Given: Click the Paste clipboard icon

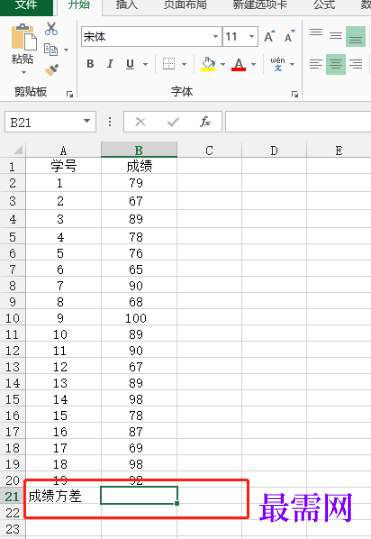Looking at the screenshot, I should [23, 36].
